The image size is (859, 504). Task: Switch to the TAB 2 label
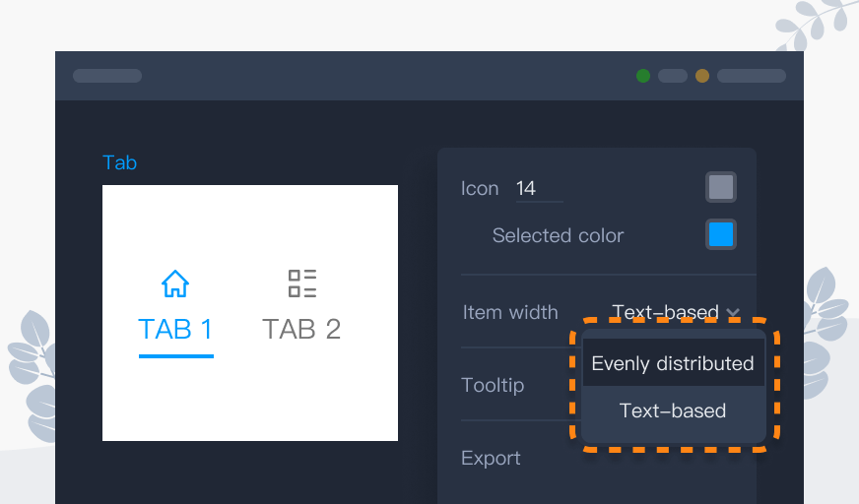coord(301,329)
